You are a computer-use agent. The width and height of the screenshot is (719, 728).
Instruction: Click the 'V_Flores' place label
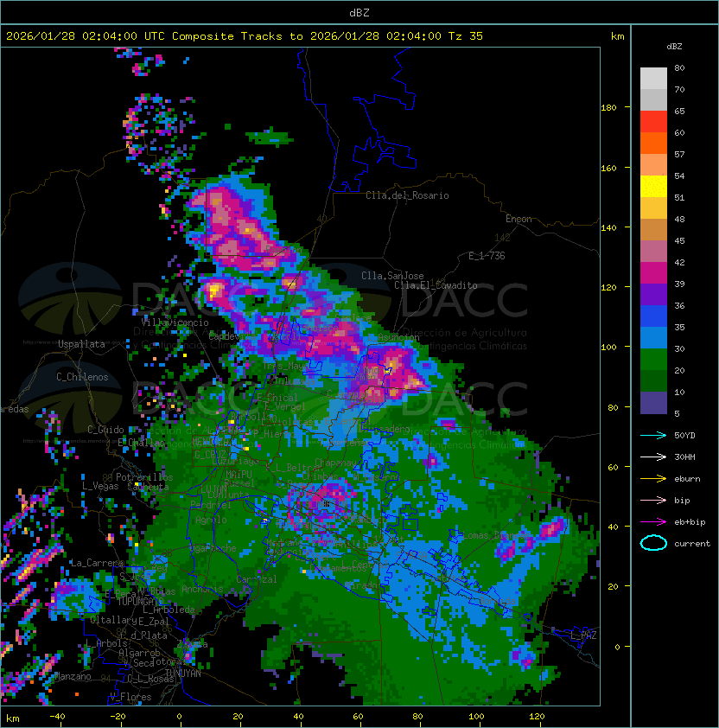(130, 697)
